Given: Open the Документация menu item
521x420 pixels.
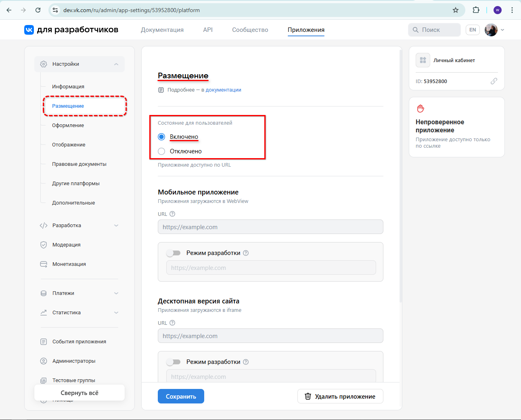Looking at the screenshot, I should (162, 29).
